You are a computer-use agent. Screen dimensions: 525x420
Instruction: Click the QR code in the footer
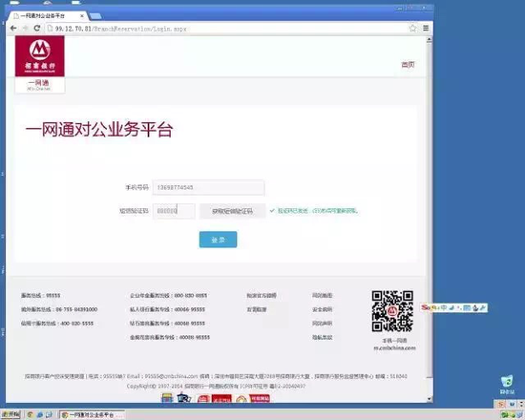click(x=392, y=311)
